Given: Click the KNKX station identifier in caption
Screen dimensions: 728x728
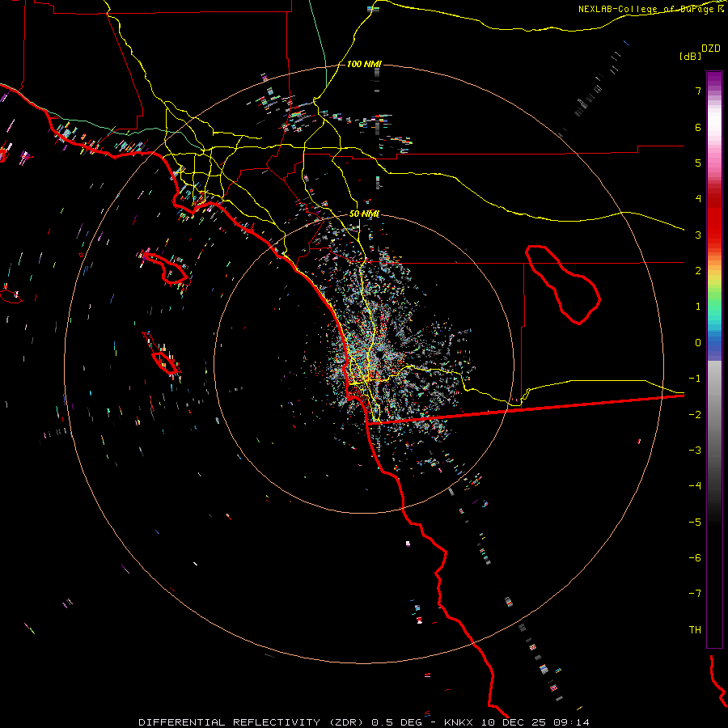Looking at the screenshot, I should pyautogui.click(x=459, y=722).
